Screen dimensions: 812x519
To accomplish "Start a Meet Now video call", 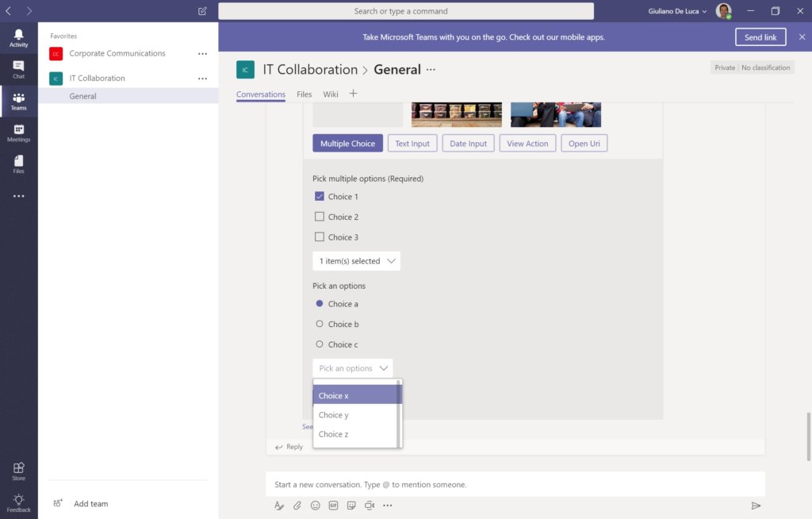I will point(369,506).
